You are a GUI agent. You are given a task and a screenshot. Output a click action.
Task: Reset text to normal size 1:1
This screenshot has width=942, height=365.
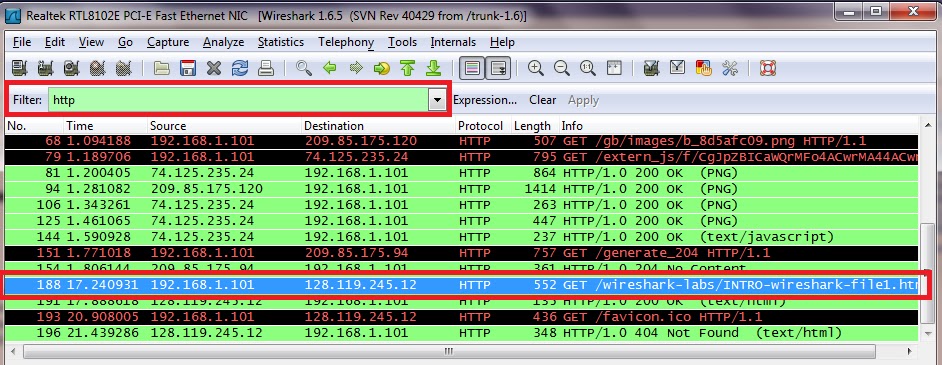(588, 68)
